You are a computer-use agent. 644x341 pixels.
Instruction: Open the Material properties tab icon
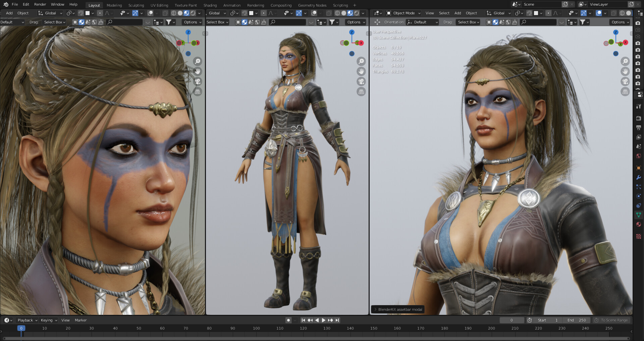(x=639, y=224)
